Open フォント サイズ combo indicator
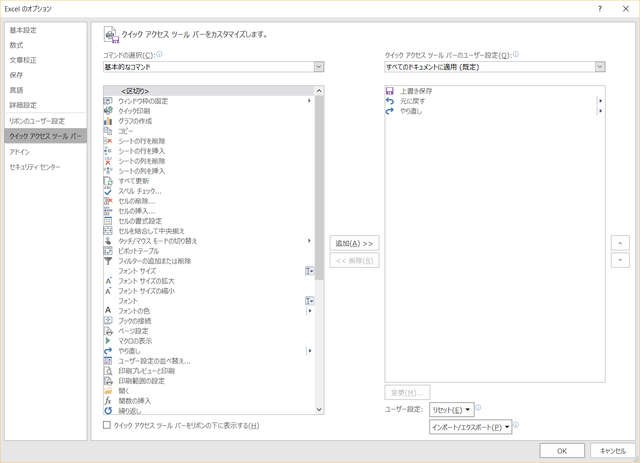Image resolution: width=640 pixels, height=463 pixels. coord(310,271)
